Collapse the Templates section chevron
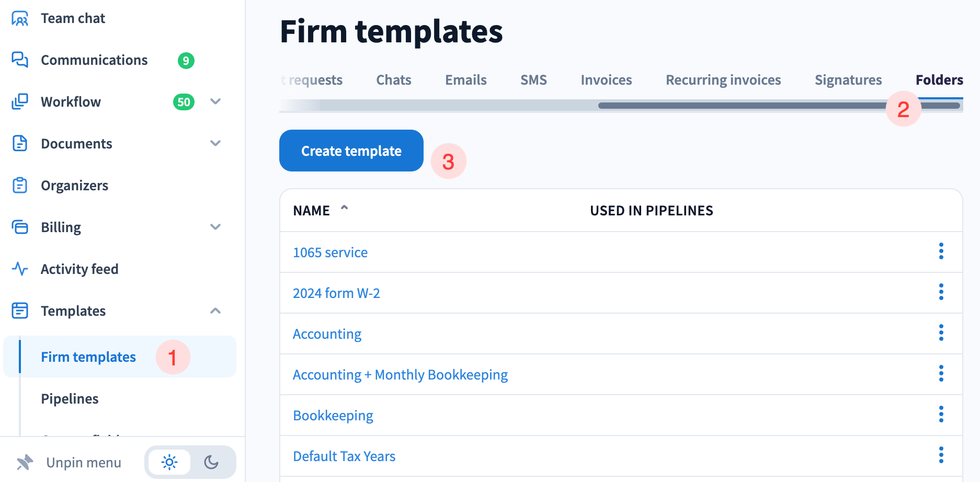980x482 pixels. coord(215,311)
